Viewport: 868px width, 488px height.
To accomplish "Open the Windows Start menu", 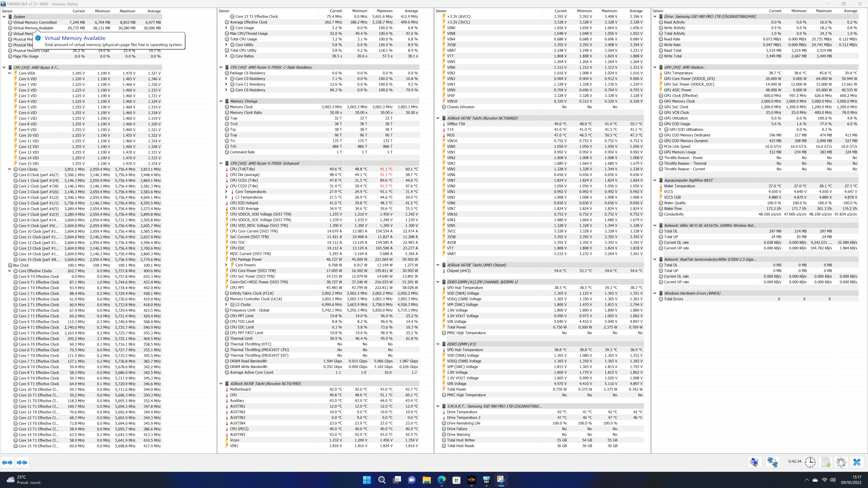I will [x=367, y=480].
